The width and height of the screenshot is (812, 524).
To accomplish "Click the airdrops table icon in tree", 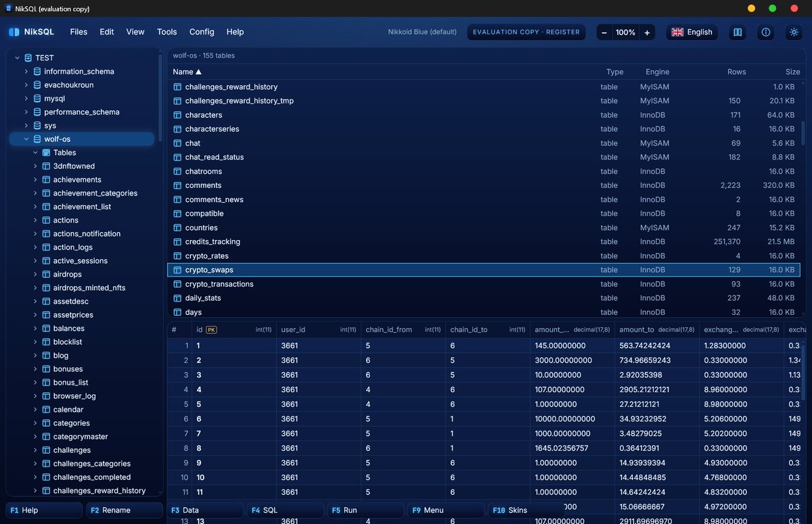I will pos(46,275).
